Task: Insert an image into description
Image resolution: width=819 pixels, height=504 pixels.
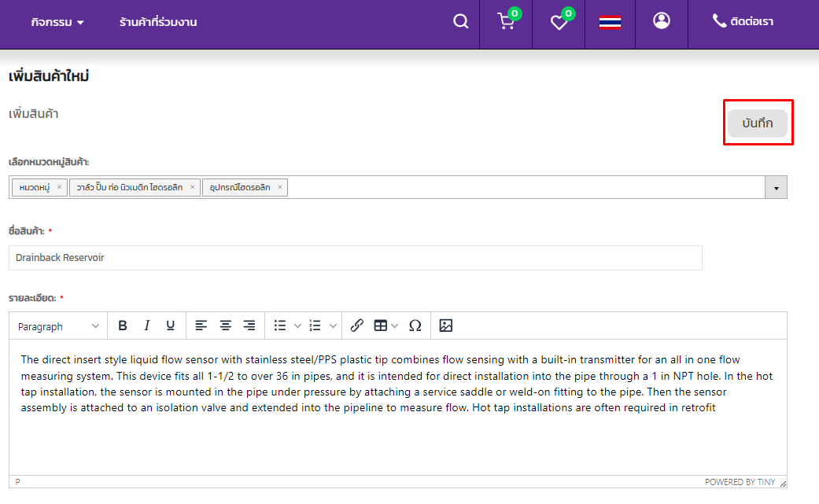Action: click(x=446, y=326)
